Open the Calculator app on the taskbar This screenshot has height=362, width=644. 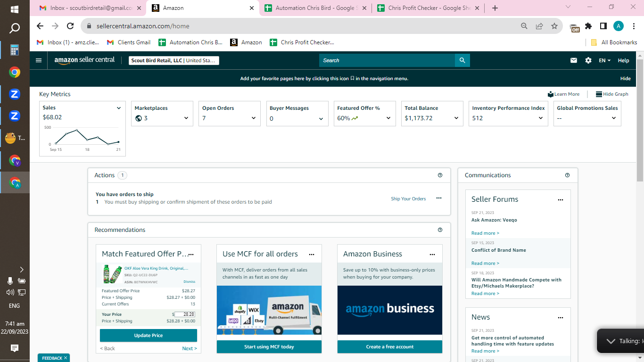coord(15,50)
